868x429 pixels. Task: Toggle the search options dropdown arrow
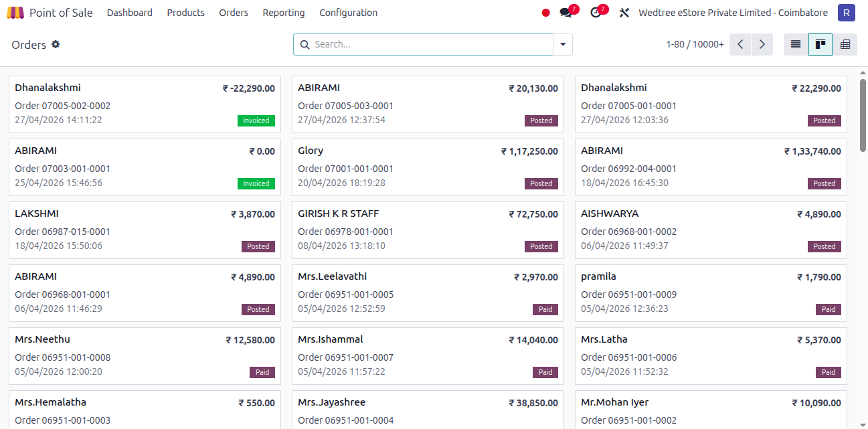point(563,45)
